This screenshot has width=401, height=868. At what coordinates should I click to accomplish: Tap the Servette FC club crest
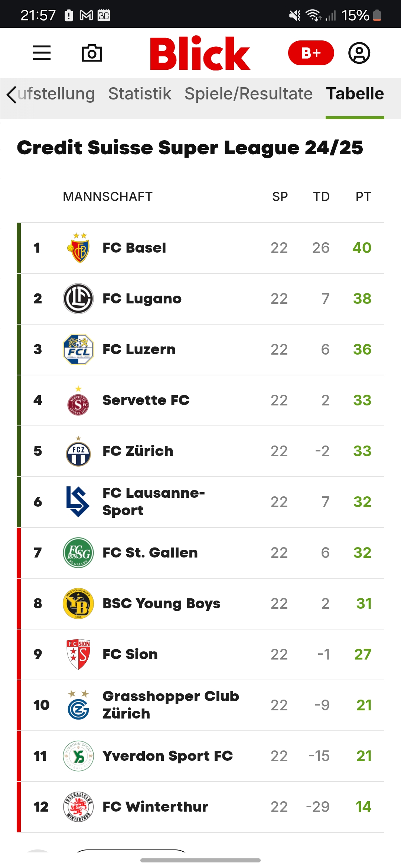tap(78, 401)
